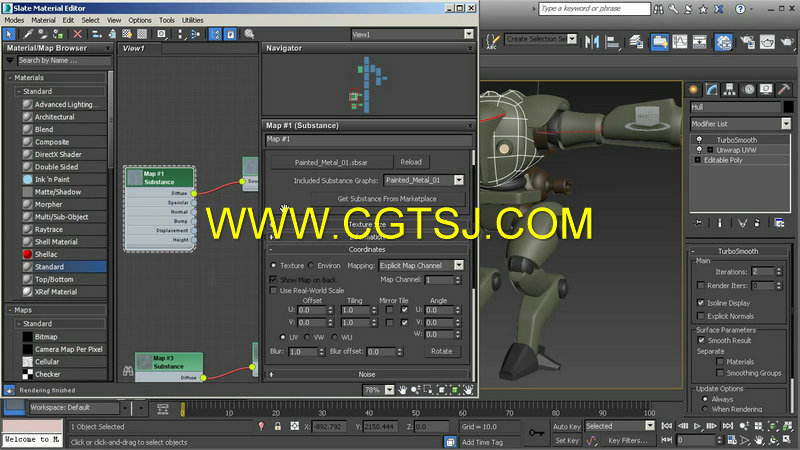
Task: Click the Set Keys large key icon
Action: pos(536,433)
